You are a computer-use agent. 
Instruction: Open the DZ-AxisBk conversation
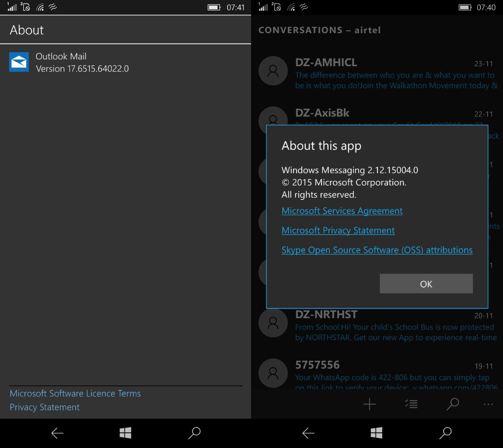[x=377, y=116]
